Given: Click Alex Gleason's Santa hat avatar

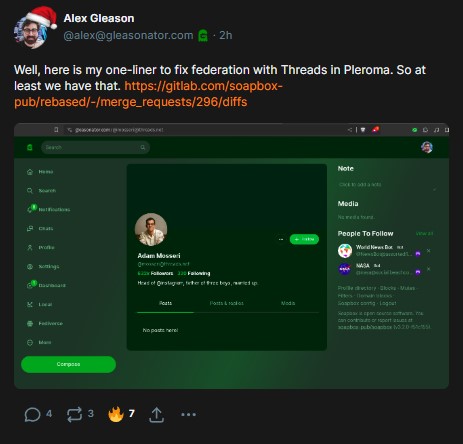Looking at the screenshot, I should 34,28.
